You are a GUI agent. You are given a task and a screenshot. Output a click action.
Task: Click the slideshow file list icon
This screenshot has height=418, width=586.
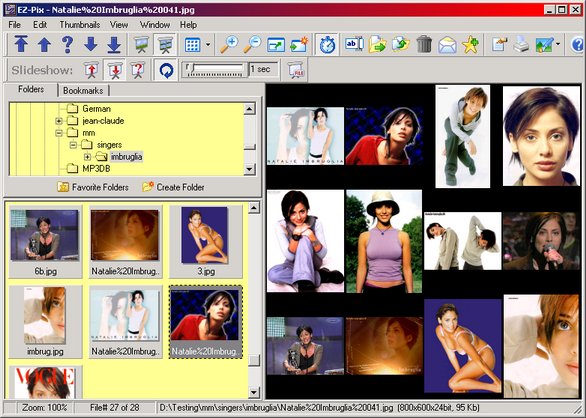[x=296, y=70]
